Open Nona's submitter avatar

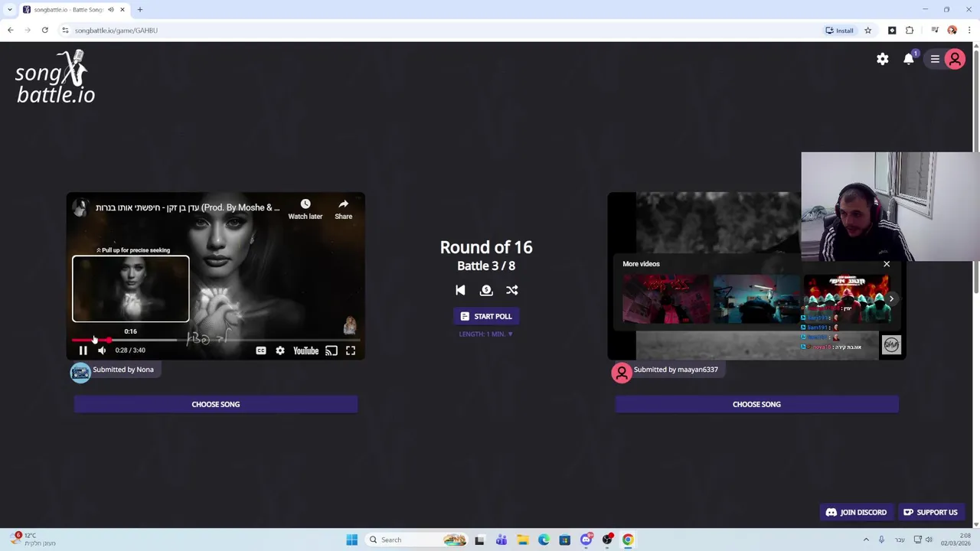point(80,372)
